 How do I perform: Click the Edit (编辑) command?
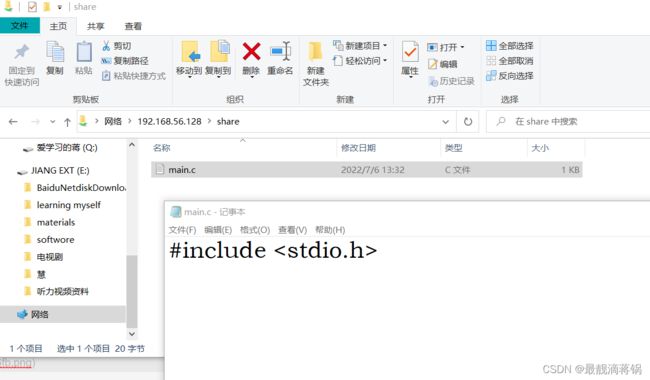pyautogui.click(x=443, y=64)
